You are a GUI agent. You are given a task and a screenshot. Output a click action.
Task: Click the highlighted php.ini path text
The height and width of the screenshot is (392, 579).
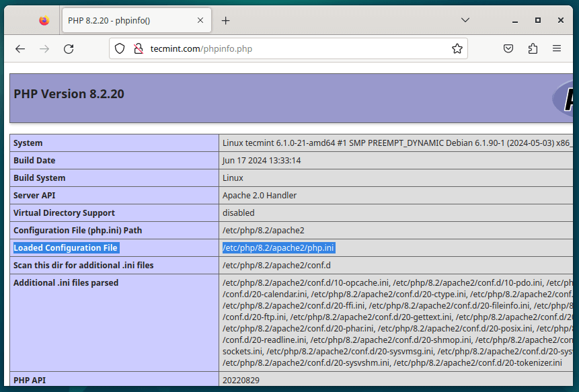click(280, 247)
